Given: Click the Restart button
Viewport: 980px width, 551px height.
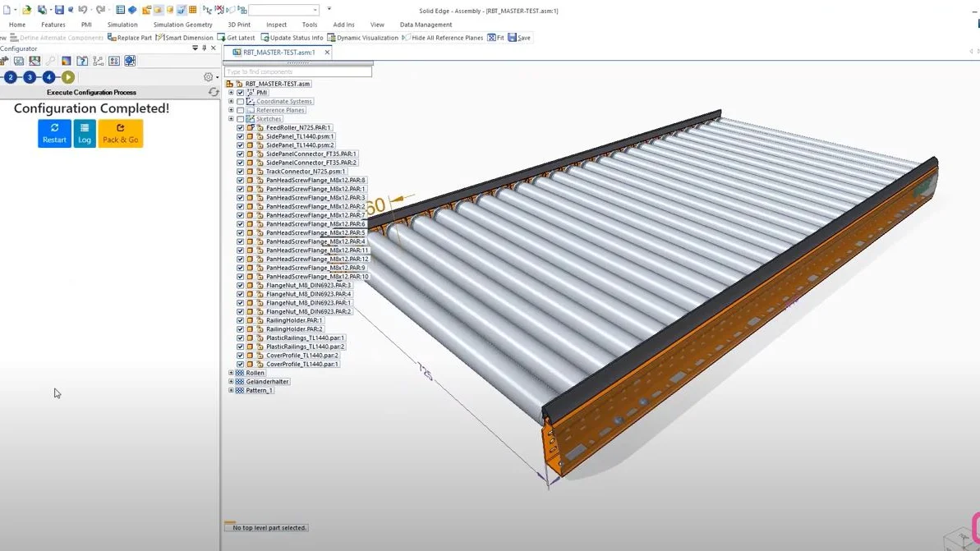Looking at the screenshot, I should click(54, 133).
